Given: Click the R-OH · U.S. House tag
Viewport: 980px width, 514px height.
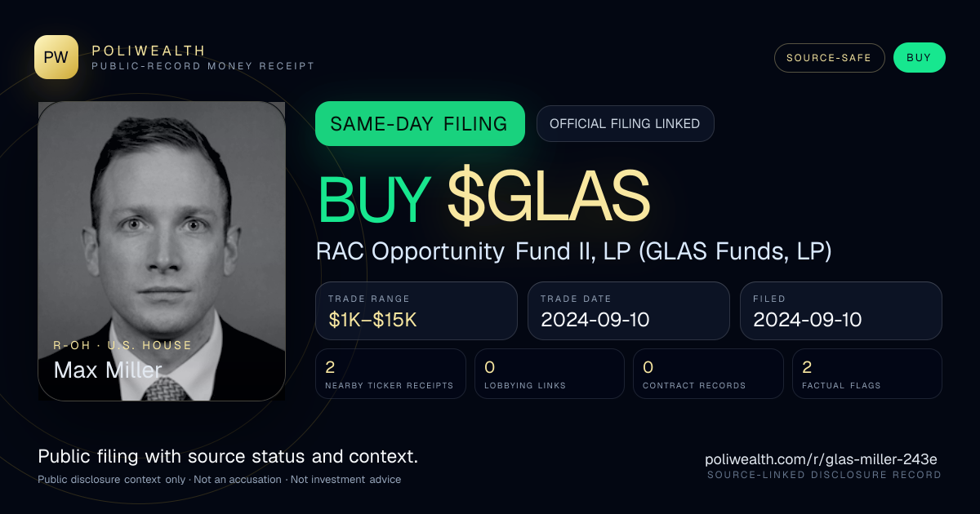Looking at the screenshot, I should [122, 345].
